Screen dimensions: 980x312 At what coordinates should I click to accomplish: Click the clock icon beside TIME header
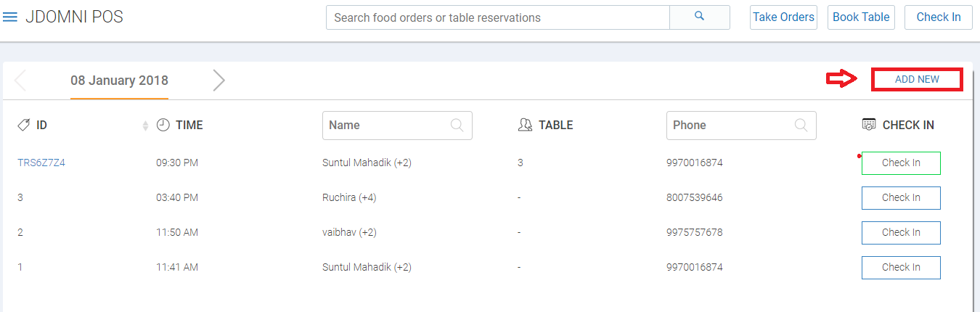point(163,125)
